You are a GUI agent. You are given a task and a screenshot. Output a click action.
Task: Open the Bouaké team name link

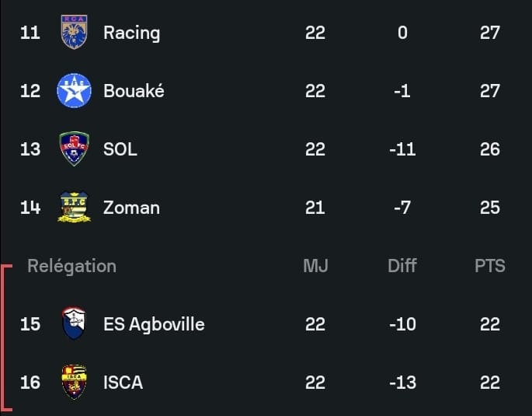[134, 91]
